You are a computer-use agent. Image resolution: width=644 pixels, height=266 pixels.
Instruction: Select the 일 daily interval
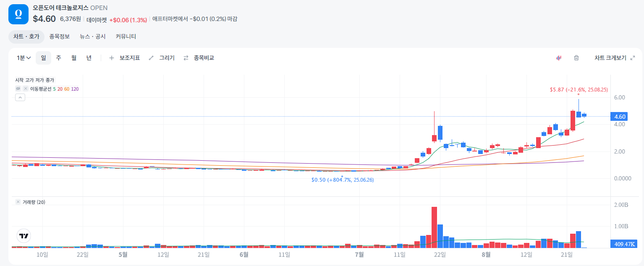(43, 58)
